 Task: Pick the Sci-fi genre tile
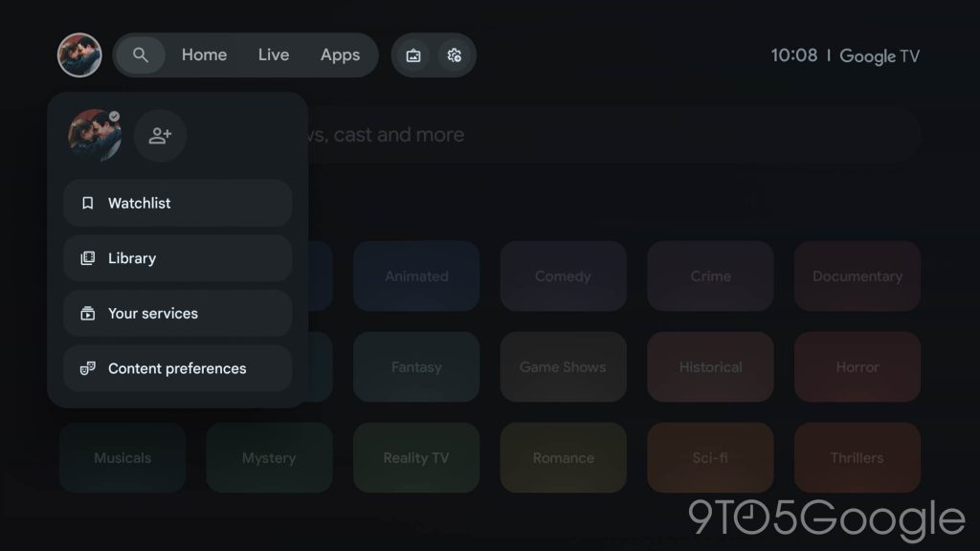click(x=710, y=458)
